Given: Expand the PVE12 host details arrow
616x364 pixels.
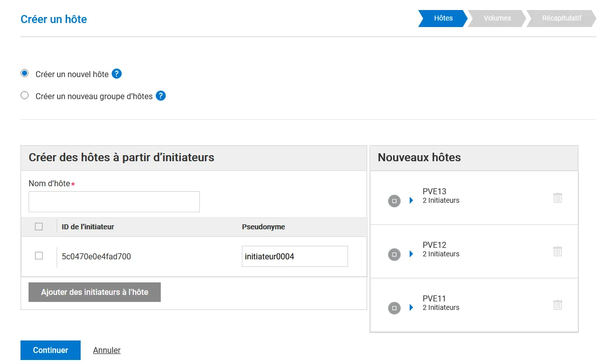Looking at the screenshot, I should point(411,254).
